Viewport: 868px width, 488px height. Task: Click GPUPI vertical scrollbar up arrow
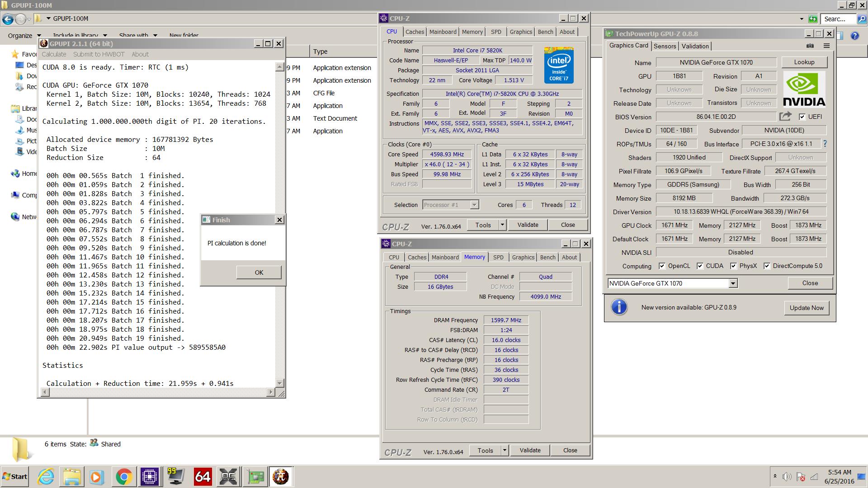tap(279, 67)
